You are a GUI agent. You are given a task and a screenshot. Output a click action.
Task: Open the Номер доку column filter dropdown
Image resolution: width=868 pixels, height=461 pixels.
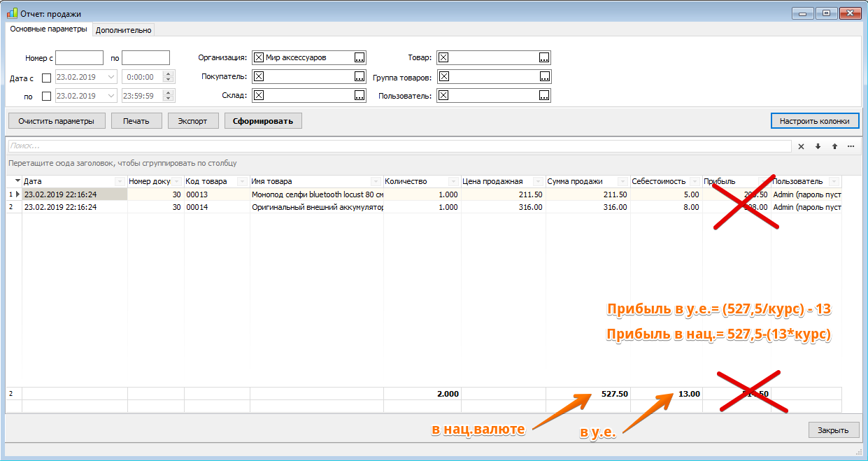click(x=178, y=182)
